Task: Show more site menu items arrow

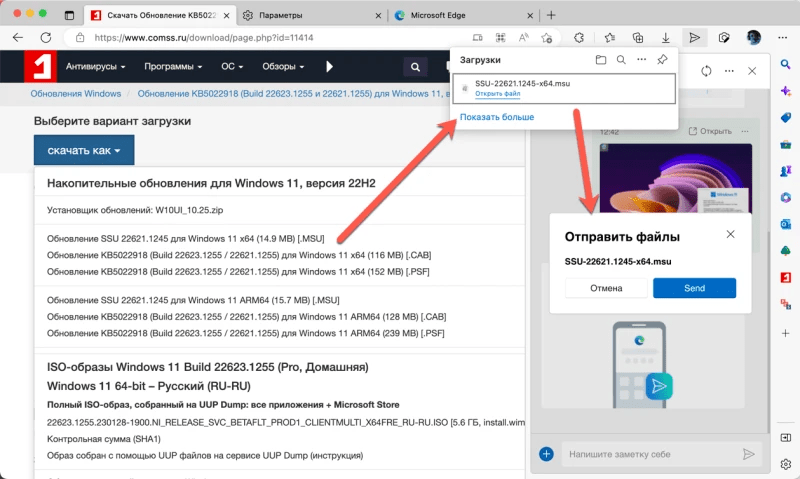Action: [x=329, y=66]
